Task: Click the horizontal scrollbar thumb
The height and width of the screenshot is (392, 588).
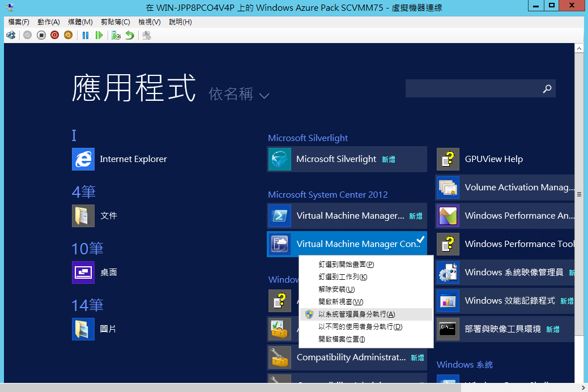Action: point(230,387)
